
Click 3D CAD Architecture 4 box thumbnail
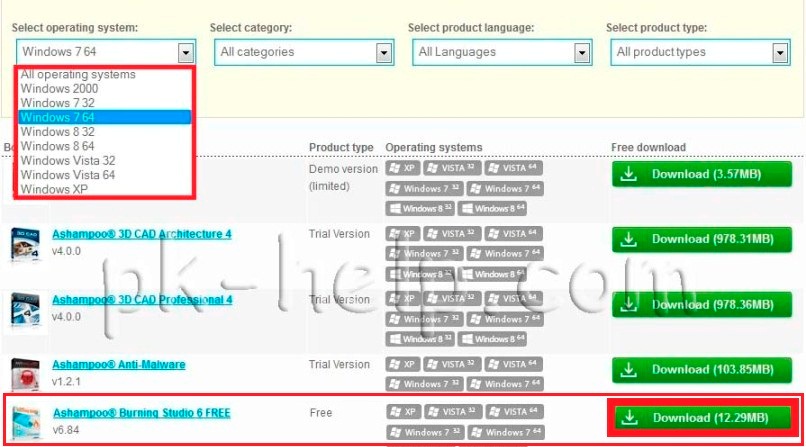tap(25, 244)
